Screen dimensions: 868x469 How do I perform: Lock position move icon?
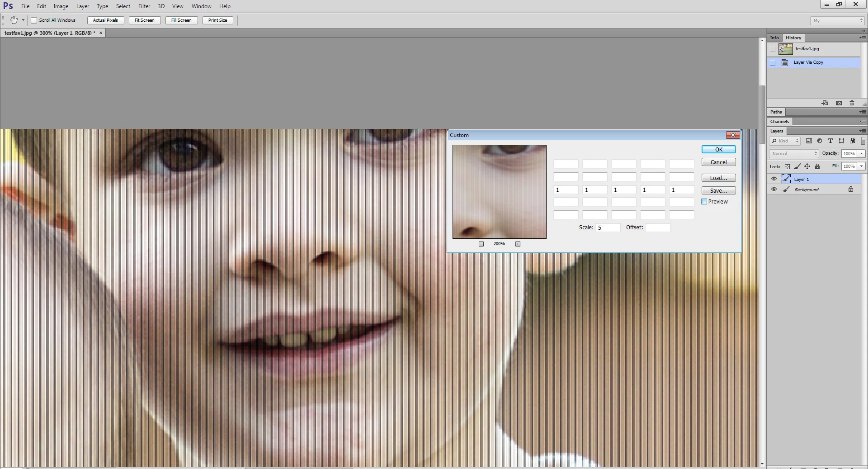(807, 166)
